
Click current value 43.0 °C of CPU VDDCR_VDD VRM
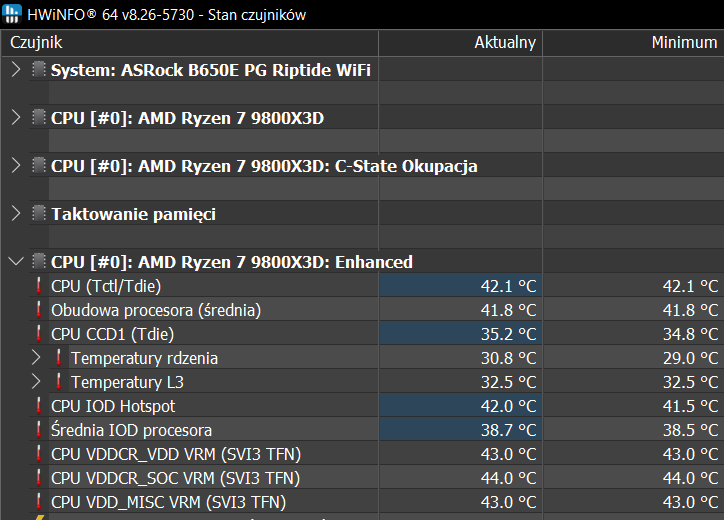click(508, 454)
